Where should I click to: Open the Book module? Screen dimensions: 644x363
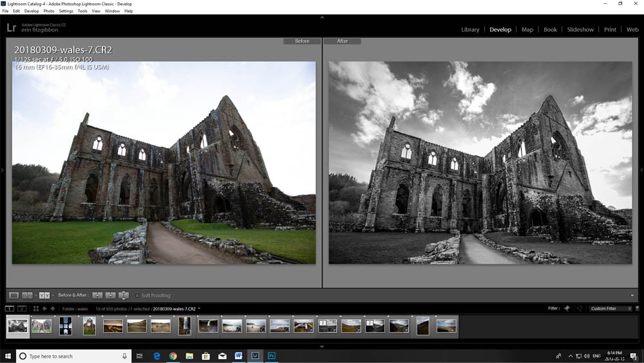[x=550, y=30]
